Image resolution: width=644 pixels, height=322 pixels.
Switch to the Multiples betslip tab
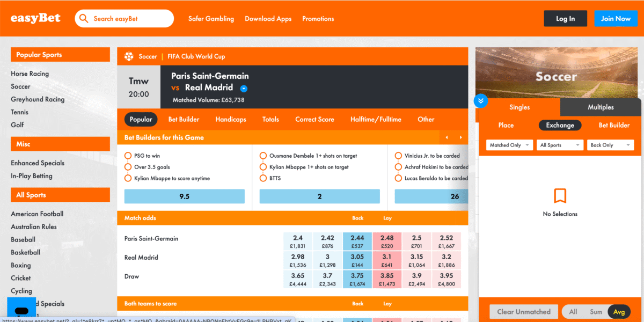601,107
